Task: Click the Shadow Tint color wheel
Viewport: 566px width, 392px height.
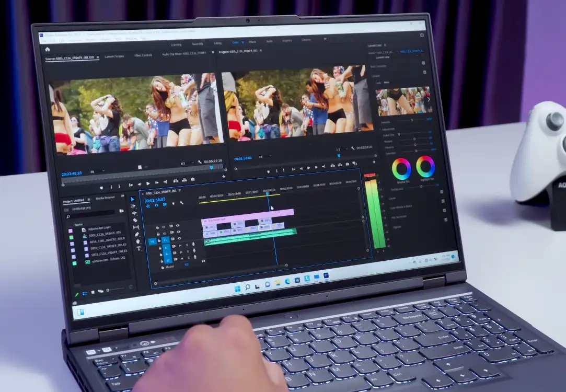Action: pos(401,167)
